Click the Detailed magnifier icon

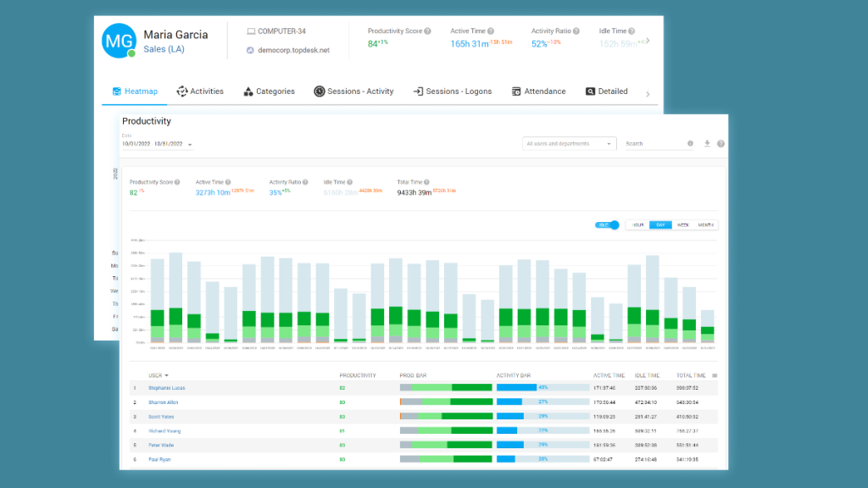(x=589, y=91)
